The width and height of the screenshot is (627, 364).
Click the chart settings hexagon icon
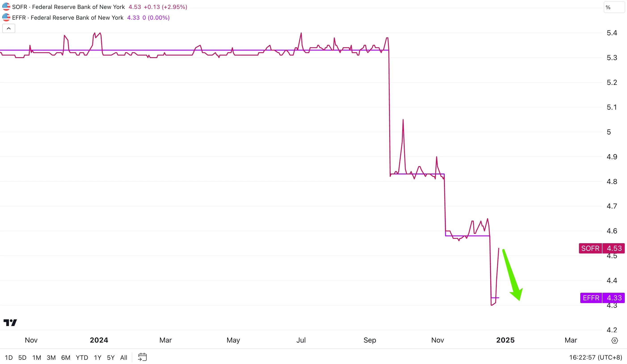click(x=614, y=340)
